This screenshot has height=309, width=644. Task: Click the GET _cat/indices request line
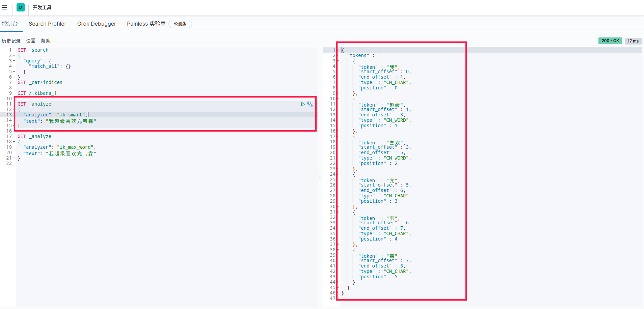pos(40,82)
